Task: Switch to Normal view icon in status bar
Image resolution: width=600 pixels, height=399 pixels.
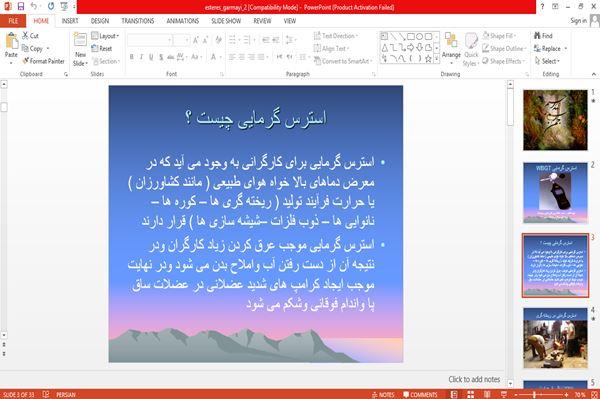Action: [454, 394]
